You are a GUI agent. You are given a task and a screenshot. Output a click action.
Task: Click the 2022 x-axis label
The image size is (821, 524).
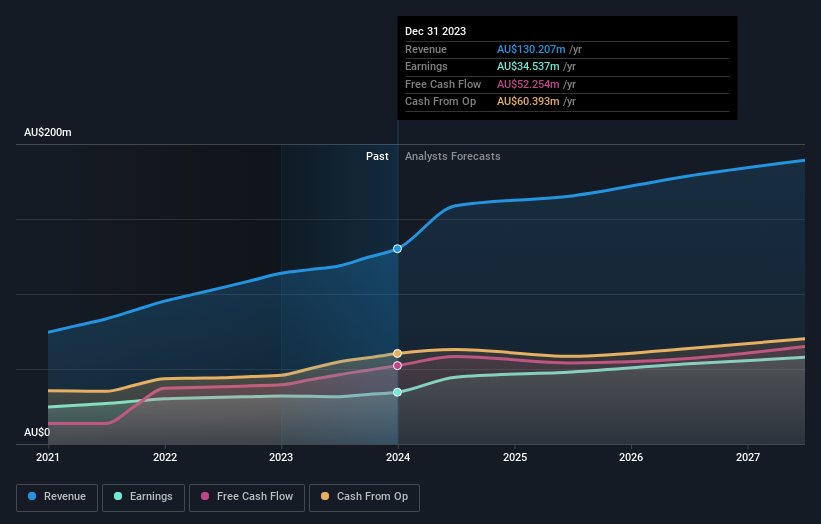tap(165, 457)
